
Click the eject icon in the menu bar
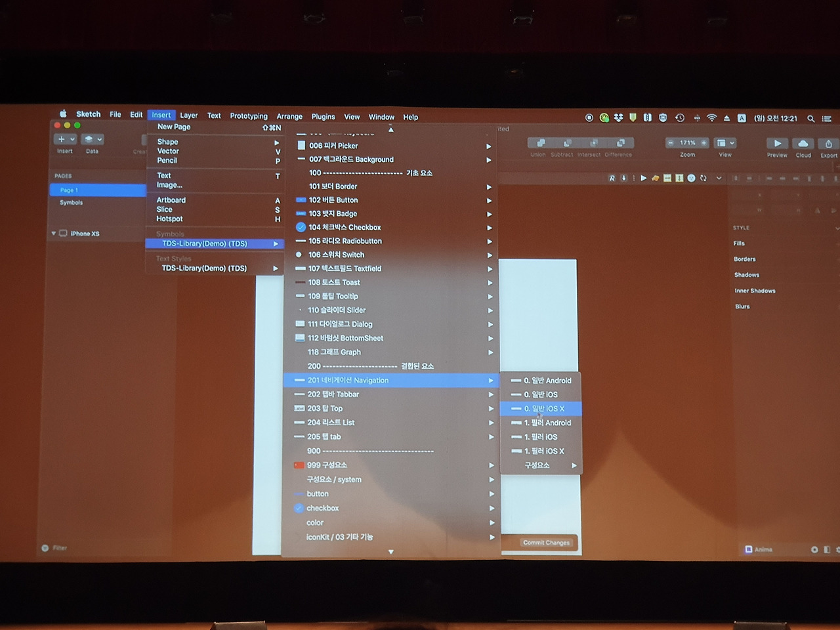726,118
